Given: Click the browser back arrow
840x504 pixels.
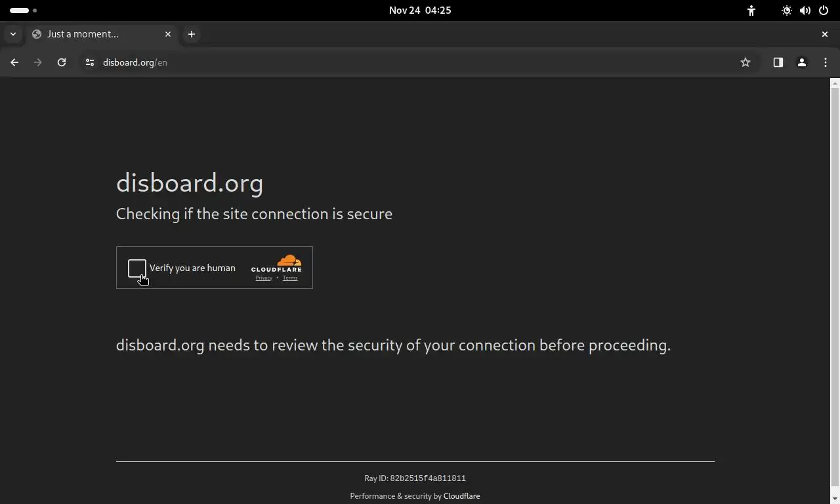Looking at the screenshot, I should [x=14, y=62].
